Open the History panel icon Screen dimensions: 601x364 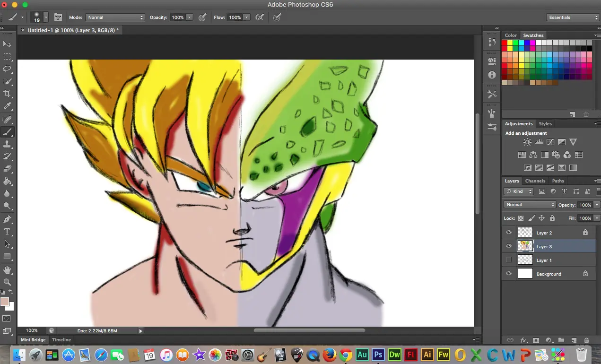tap(492, 43)
